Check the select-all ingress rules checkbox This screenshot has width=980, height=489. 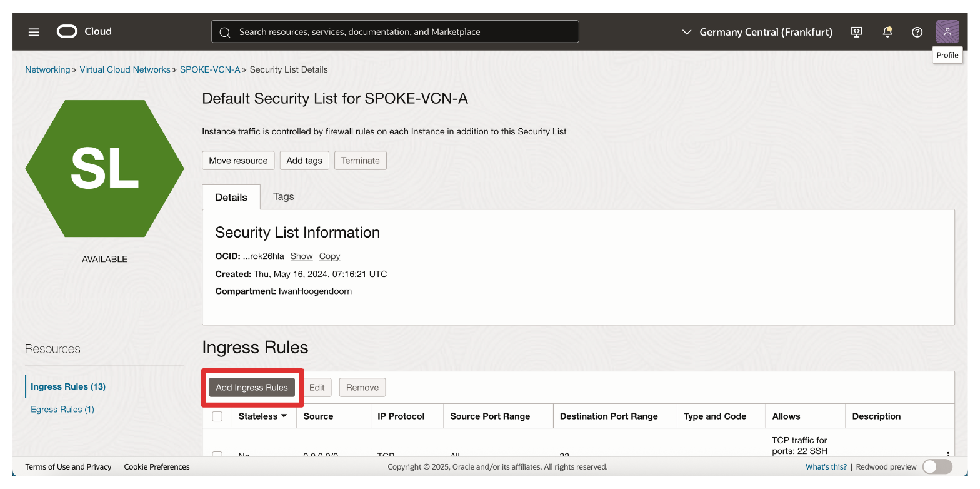217,416
